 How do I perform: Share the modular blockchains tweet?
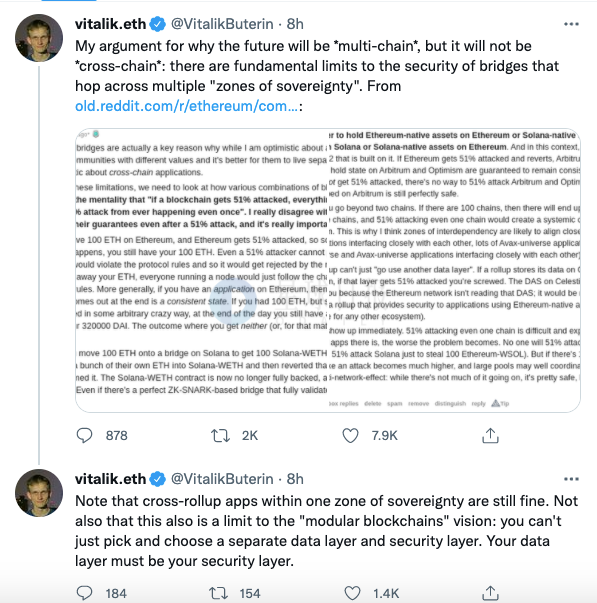point(490,593)
